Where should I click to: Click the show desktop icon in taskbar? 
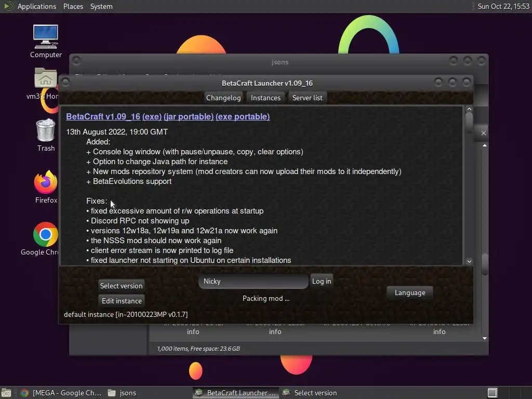(x=6, y=393)
